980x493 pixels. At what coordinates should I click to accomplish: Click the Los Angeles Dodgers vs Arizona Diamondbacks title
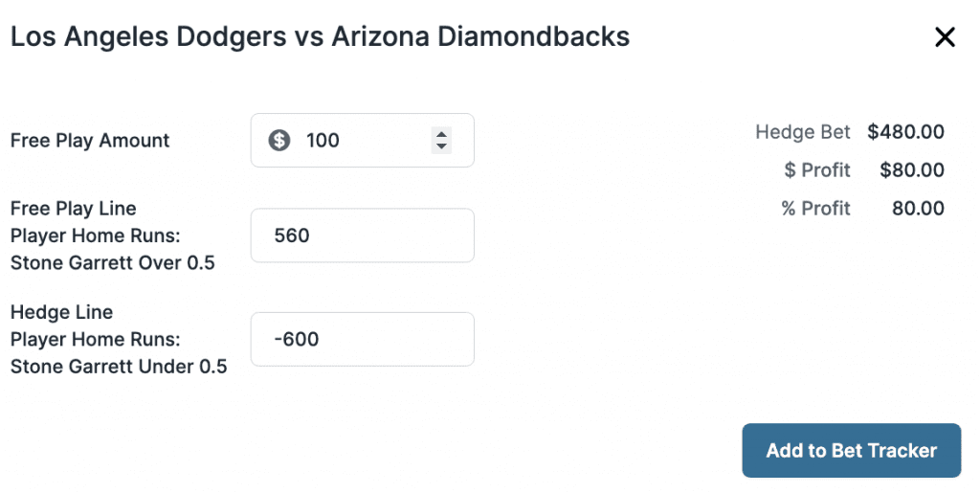click(320, 36)
